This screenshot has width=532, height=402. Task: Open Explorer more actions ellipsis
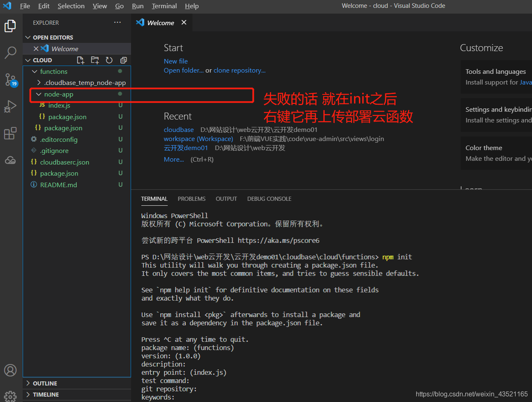click(x=117, y=22)
